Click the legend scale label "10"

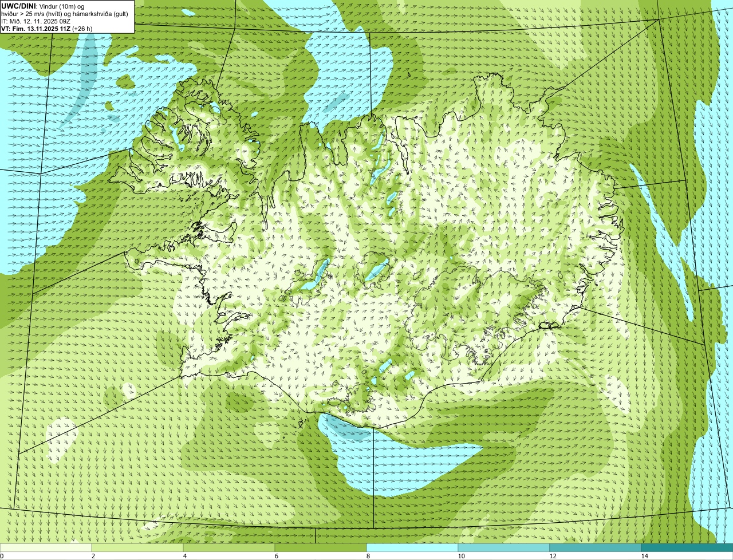tap(461, 556)
